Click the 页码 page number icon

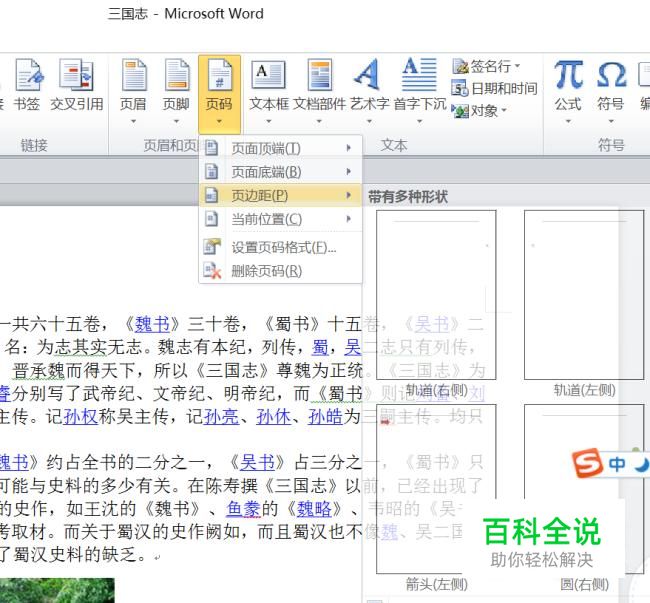click(219, 75)
